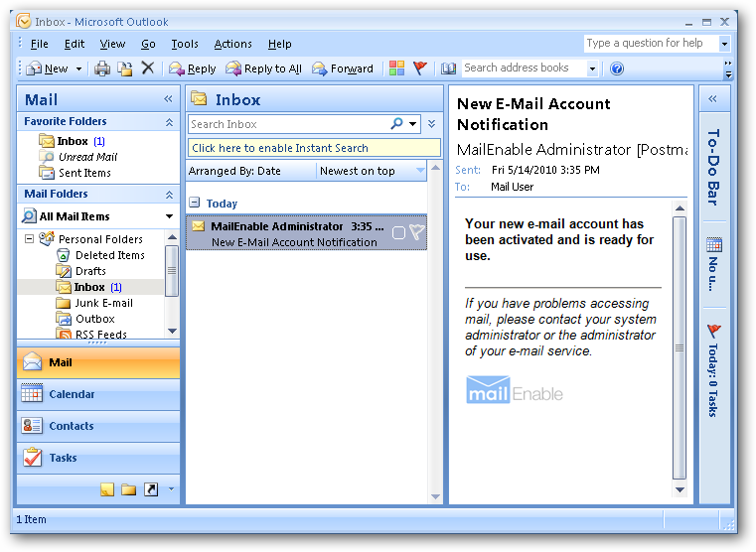The height and width of the screenshot is (552, 756).
Task: Switch to the Tasks module
Action: [98, 458]
